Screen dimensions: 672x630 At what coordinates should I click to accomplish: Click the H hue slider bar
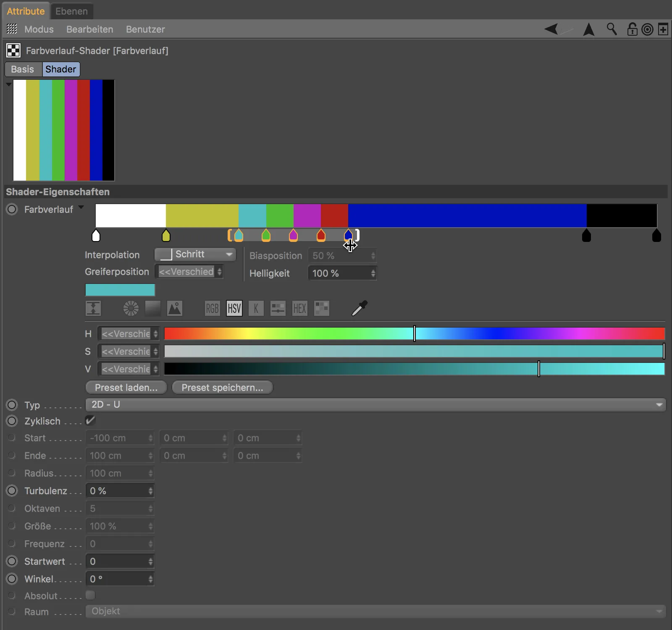click(415, 333)
